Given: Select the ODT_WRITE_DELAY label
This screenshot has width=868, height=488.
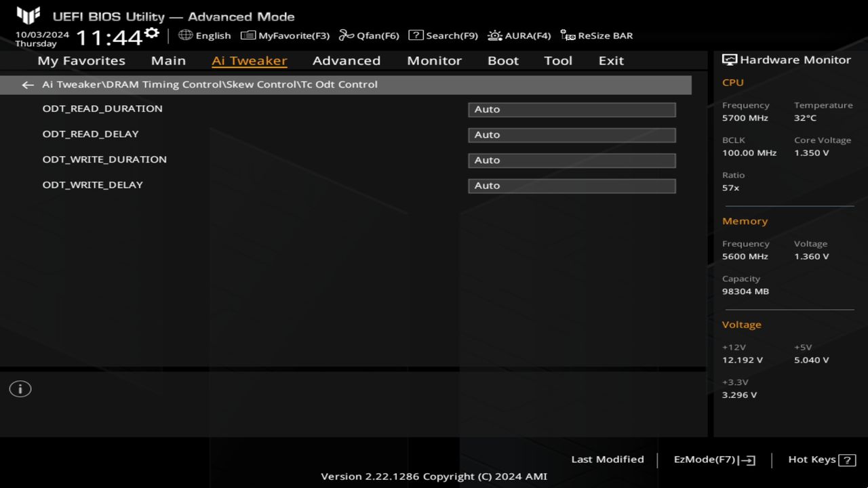Looking at the screenshot, I should tap(93, 185).
